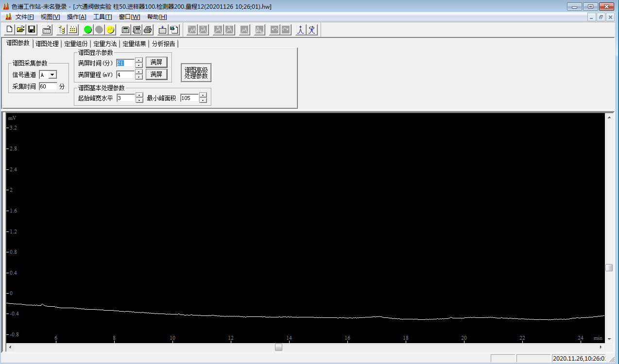Switch to the 谱图处理 tab
619x364 pixels.
point(47,44)
